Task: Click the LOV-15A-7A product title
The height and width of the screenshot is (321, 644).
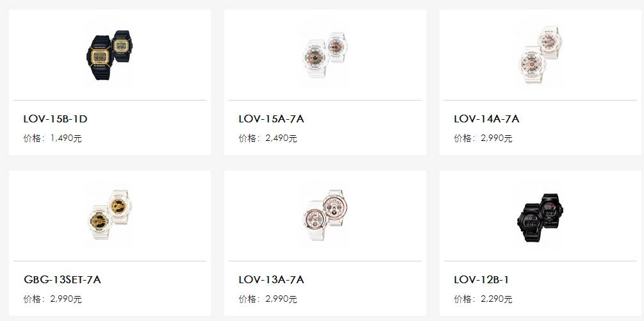Action: 271,119
